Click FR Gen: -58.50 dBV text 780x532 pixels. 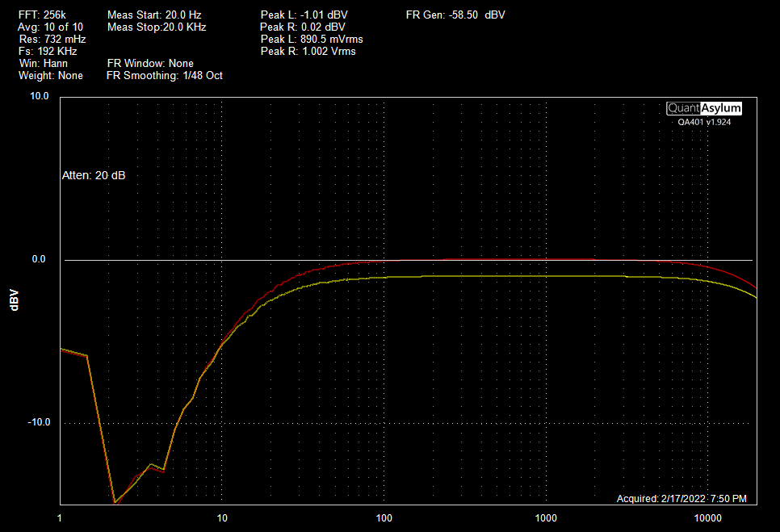pyautogui.click(x=455, y=15)
